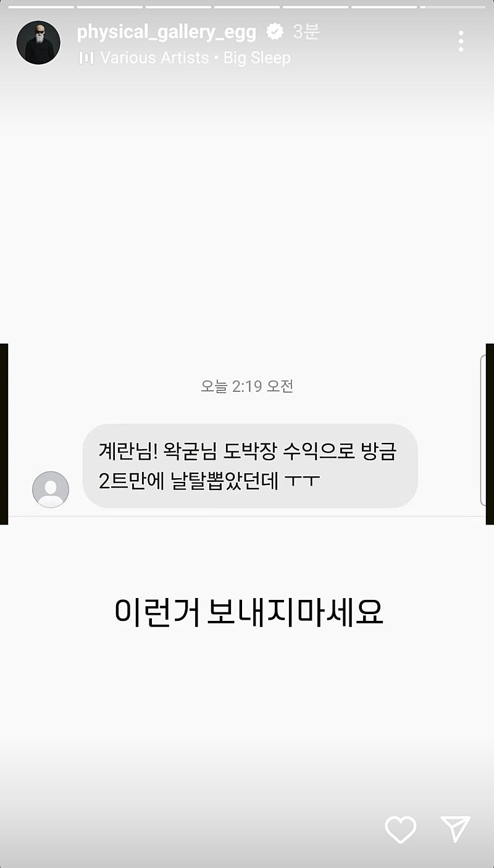The width and height of the screenshot is (494, 868).
Task: Click the message bubble starting with 계란님
Action: point(250,466)
